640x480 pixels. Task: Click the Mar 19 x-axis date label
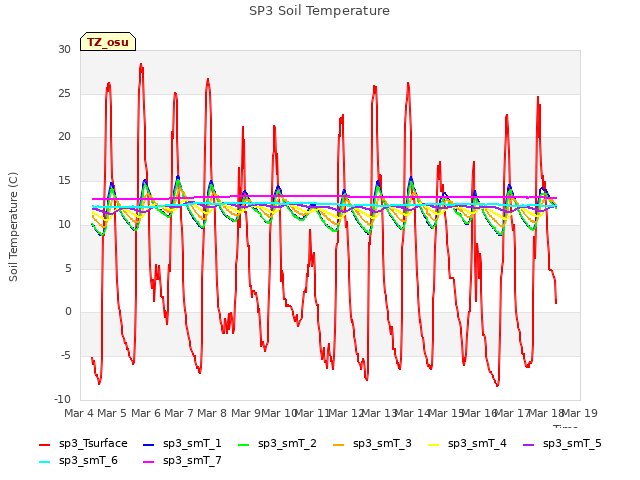[580, 413]
